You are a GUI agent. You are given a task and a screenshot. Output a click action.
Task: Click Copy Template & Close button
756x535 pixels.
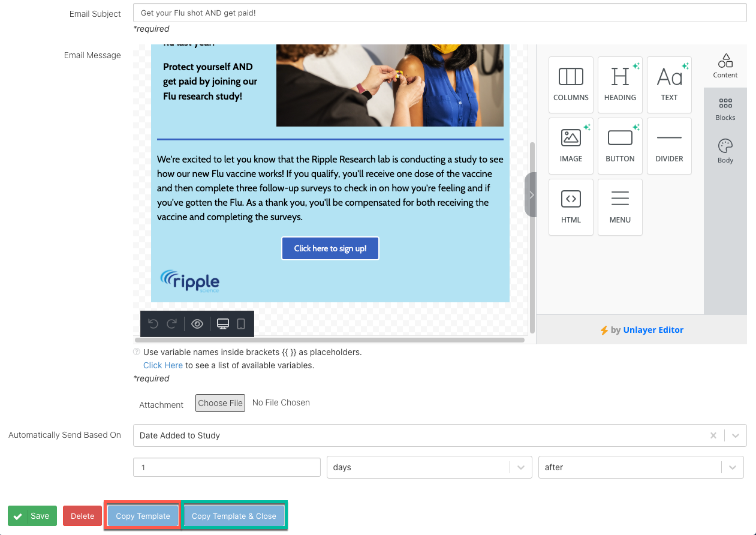tap(234, 516)
